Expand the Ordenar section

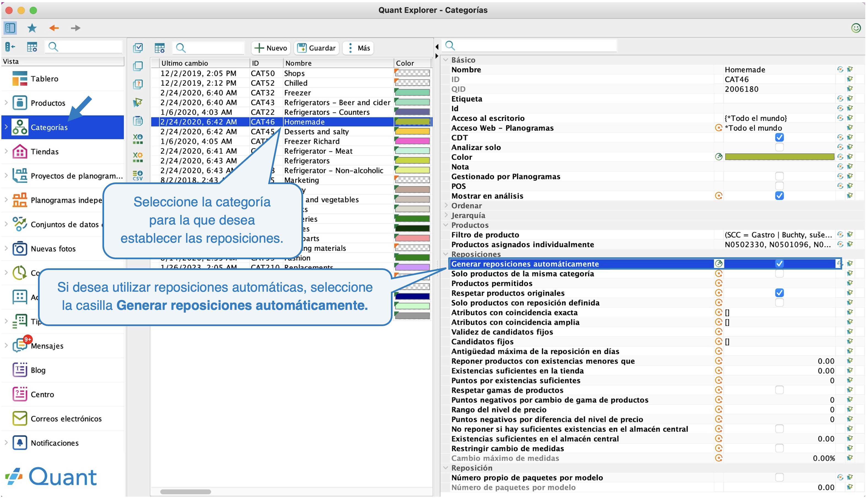pos(445,205)
